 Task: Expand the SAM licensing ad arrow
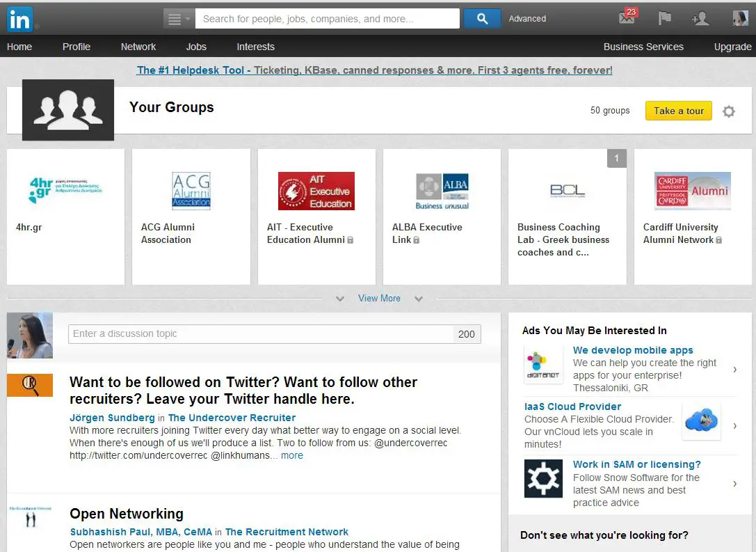pos(734,484)
